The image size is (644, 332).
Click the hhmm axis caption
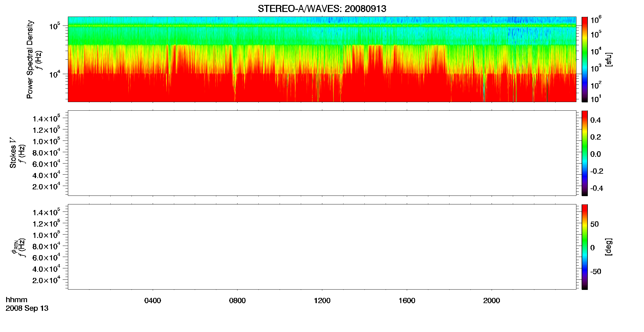17,300
